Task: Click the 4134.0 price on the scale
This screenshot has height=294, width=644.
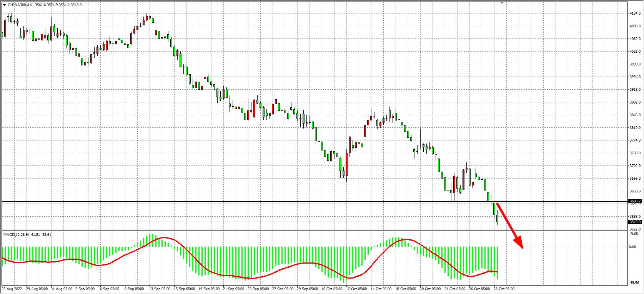Action: (x=635, y=13)
